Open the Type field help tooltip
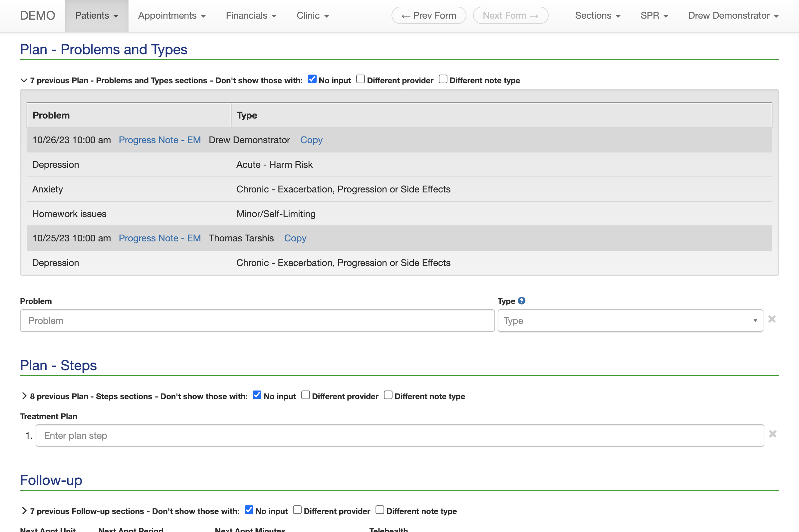The image size is (799, 532). [x=521, y=301]
